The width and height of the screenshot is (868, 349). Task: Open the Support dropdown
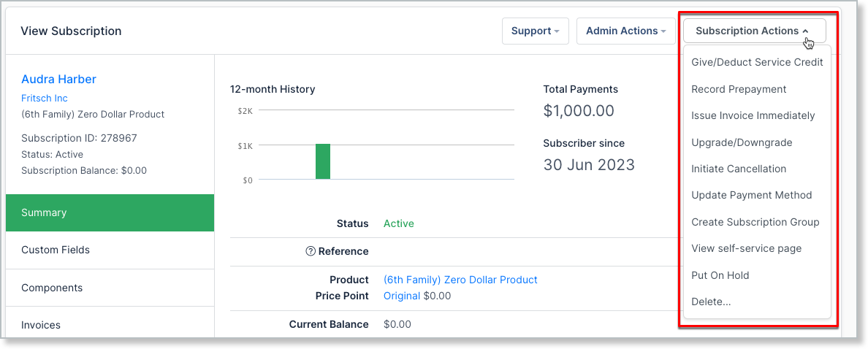coord(535,31)
